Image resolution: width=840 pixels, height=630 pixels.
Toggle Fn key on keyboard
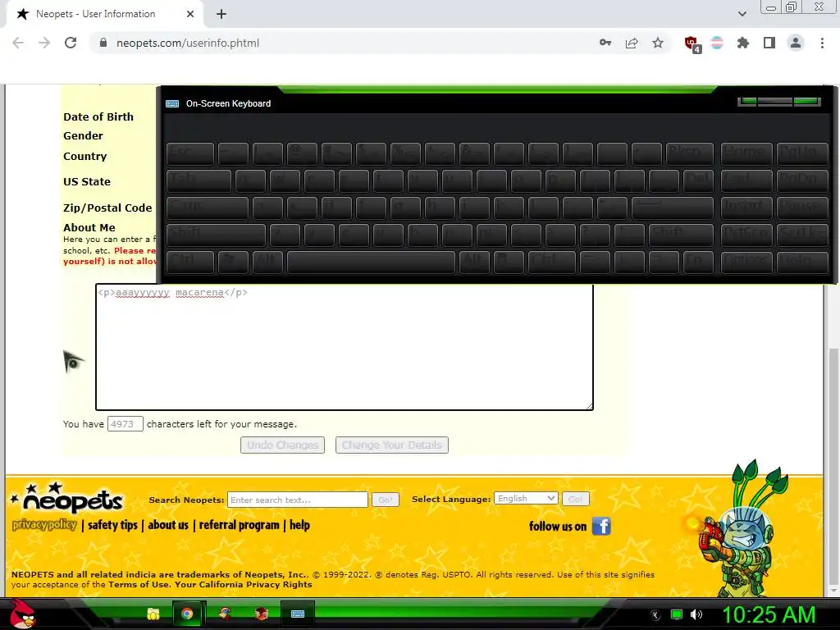(x=698, y=262)
